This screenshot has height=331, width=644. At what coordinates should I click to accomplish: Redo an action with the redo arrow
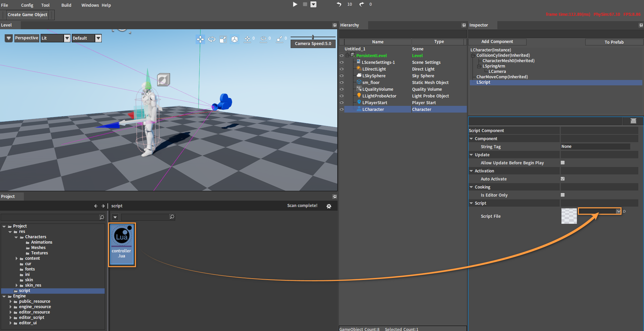361,4
